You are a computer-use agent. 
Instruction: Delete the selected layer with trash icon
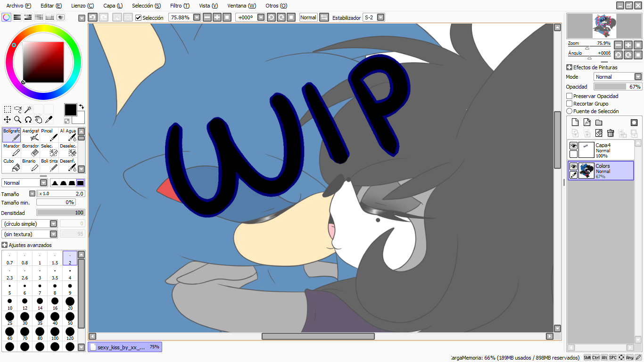[x=611, y=133]
